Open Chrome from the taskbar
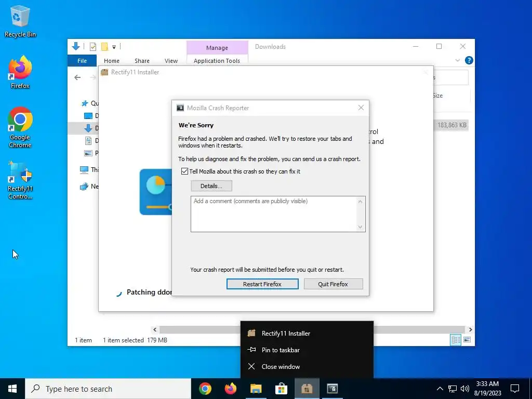Image resolution: width=532 pixels, height=399 pixels. 205,389
